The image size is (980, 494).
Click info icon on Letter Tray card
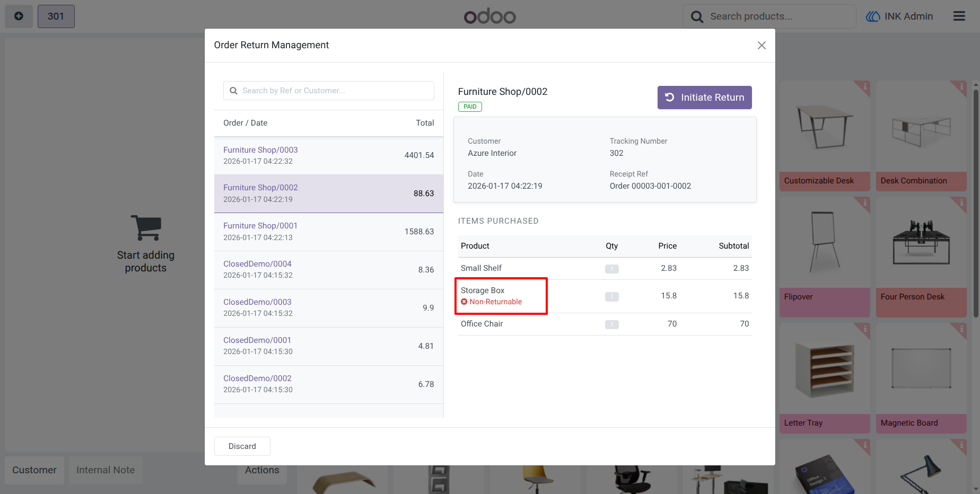click(x=864, y=329)
